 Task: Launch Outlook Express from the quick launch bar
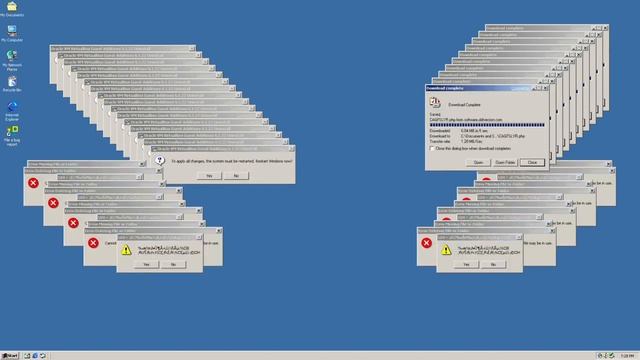click(42, 356)
